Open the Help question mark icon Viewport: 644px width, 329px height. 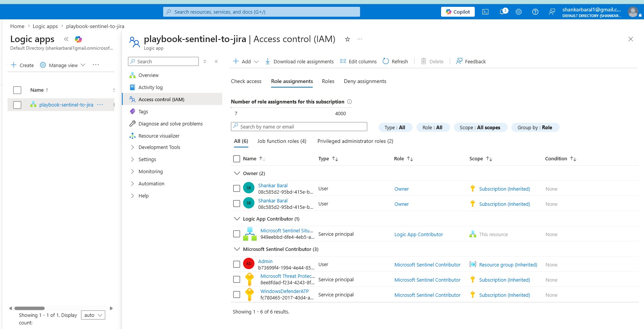click(535, 12)
